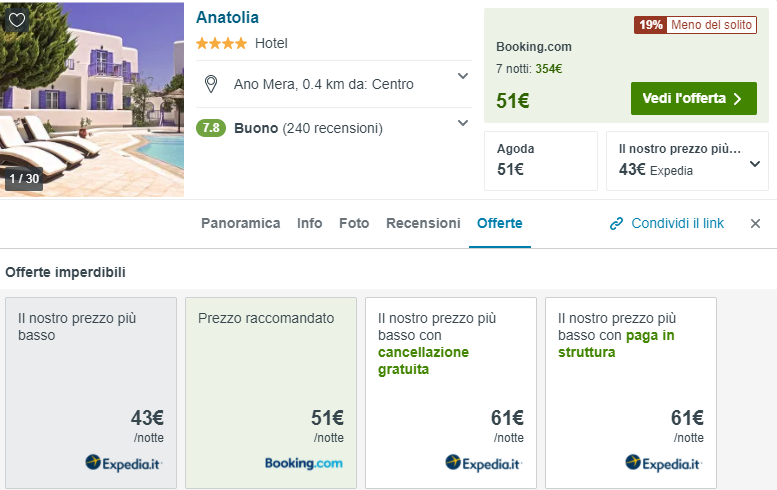The image size is (777, 490).
Task: Click the Expedia.it logo in lowest price card
Action: click(x=123, y=463)
